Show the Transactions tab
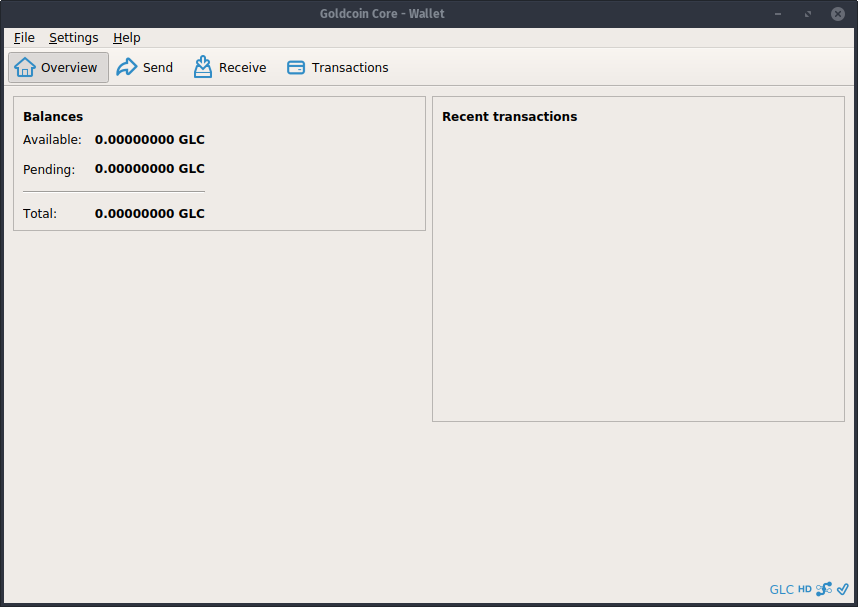858x607 pixels. [x=338, y=67]
